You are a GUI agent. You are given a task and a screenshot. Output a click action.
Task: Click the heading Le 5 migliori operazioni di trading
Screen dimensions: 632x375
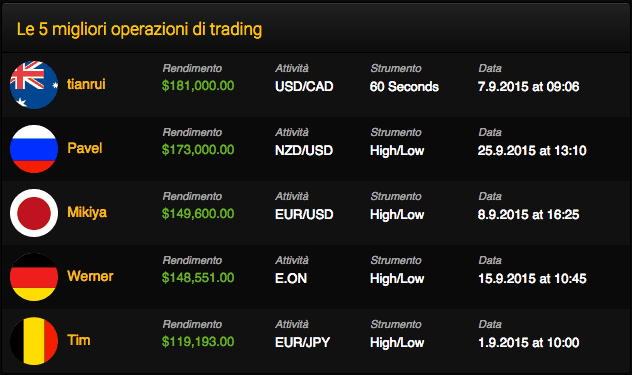coord(139,29)
